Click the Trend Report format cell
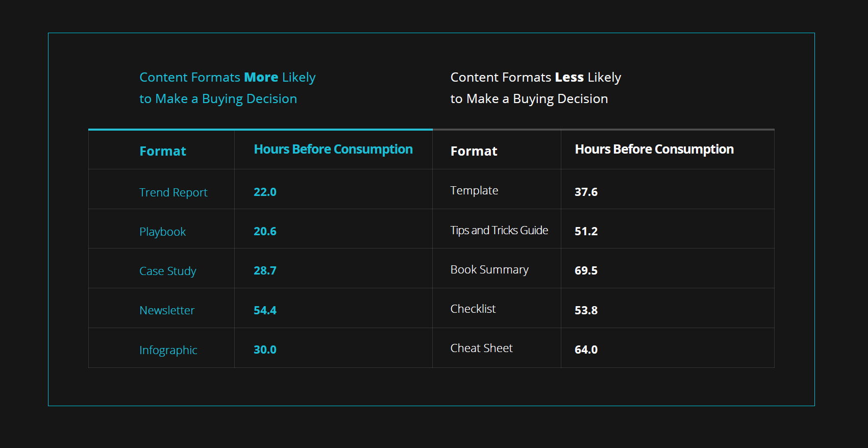Viewport: 868px width, 448px height. point(173,192)
